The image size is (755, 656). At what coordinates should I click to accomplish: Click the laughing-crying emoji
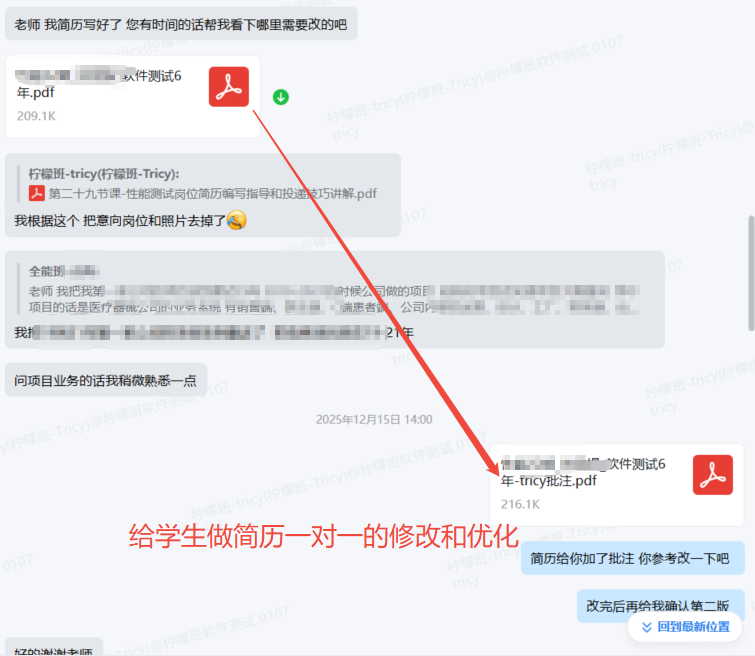click(236, 220)
